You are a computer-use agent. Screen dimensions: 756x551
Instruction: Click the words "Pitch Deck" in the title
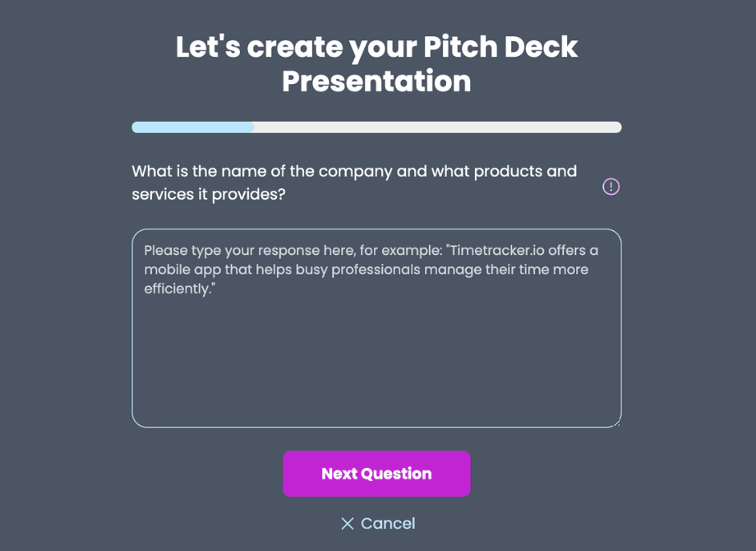[x=500, y=47]
